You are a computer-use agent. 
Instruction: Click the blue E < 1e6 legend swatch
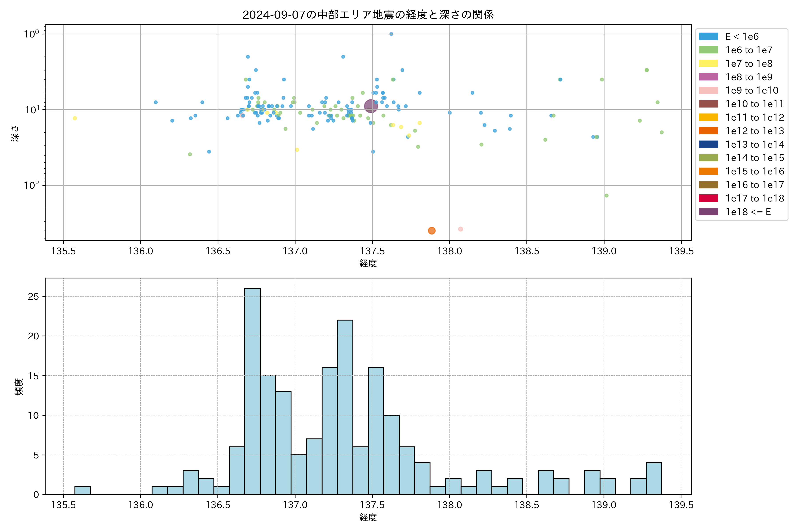click(x=708, y=36)
